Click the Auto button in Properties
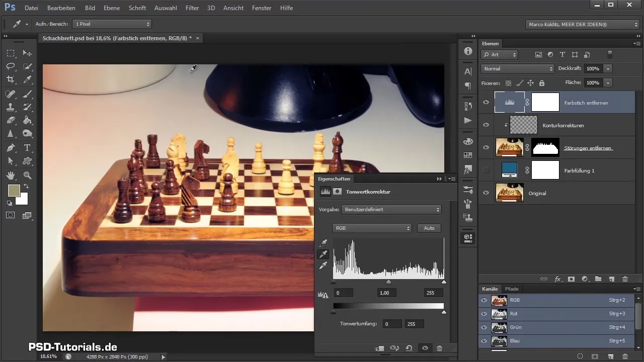 click(429, 228)
